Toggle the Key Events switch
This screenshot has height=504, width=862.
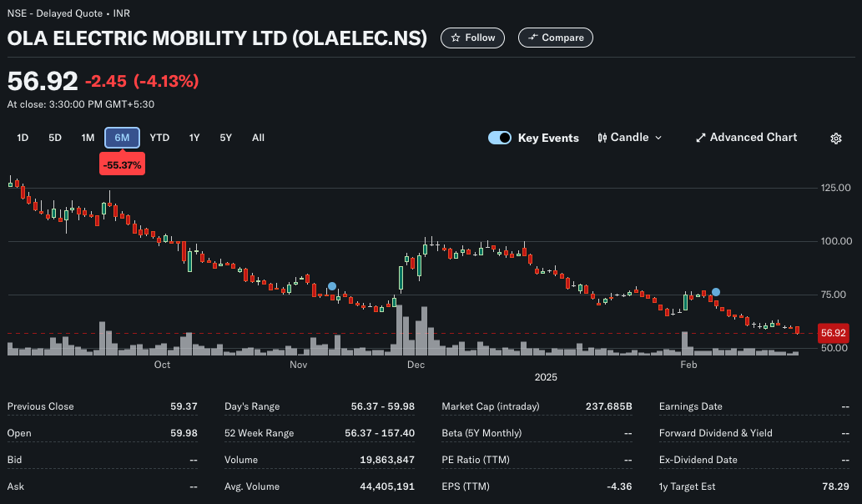click(500, 138)
